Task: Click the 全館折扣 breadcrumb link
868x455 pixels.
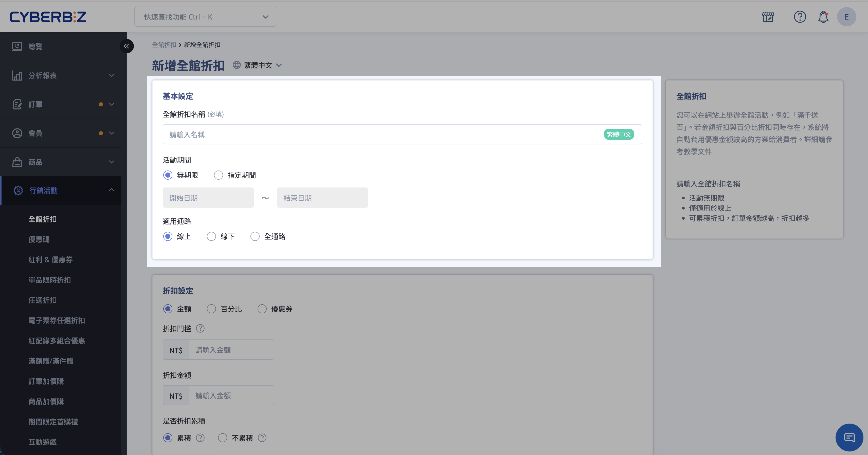Action: 164,45
